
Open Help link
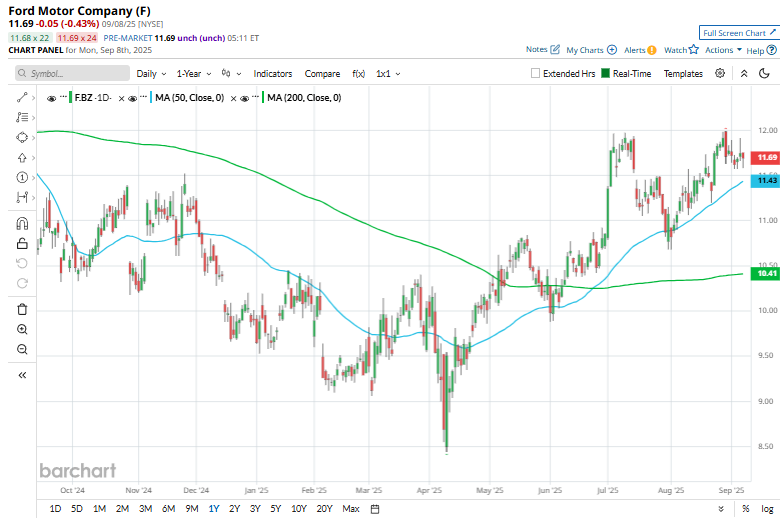761,50
